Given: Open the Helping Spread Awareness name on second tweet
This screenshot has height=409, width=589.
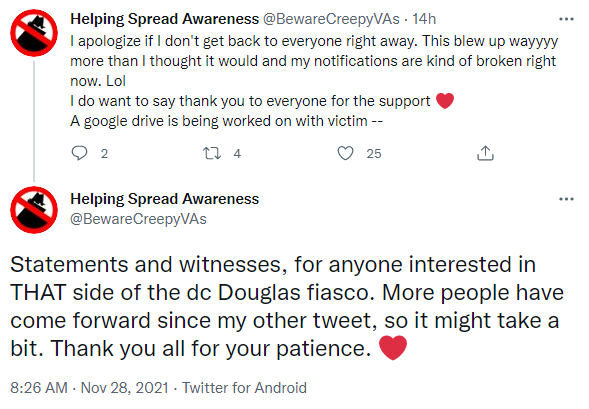Looking at the screenshot, I should [165, 199].
